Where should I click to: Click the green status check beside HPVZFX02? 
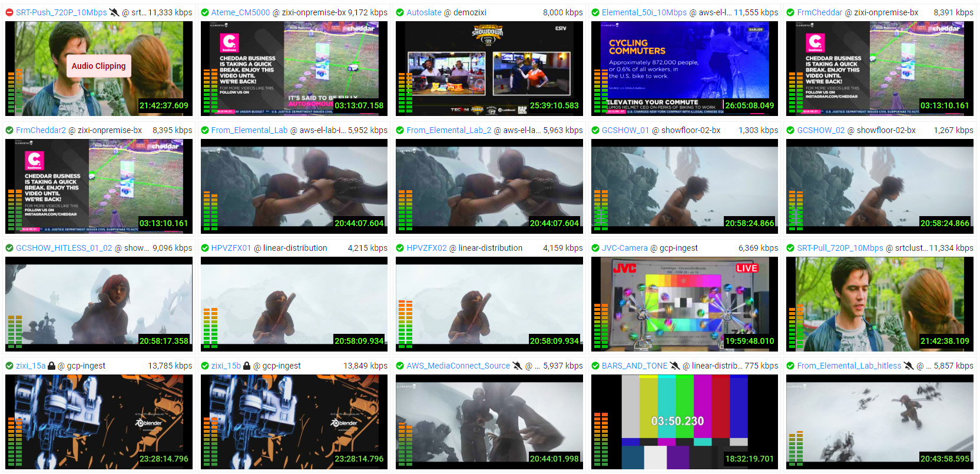pyautogui.click(x=400, y=248)
